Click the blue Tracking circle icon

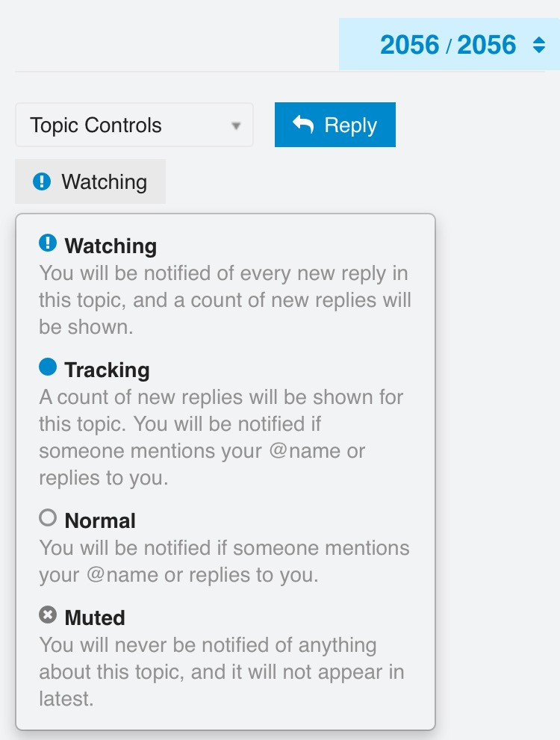[48, 367]
